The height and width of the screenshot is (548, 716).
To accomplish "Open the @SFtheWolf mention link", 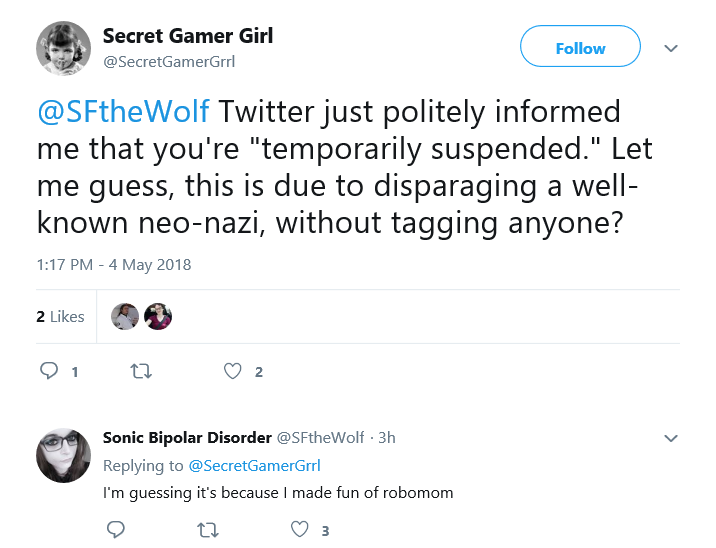I will tap(123, 111).
